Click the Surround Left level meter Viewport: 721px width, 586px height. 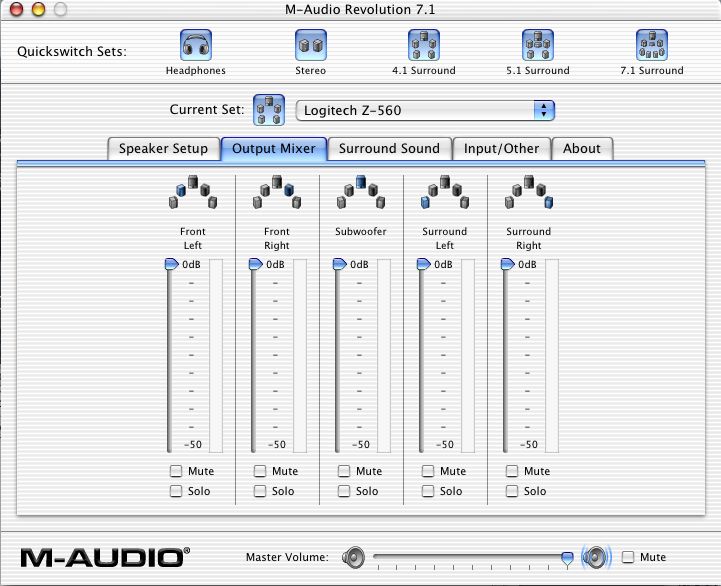(x=468, y=356)
